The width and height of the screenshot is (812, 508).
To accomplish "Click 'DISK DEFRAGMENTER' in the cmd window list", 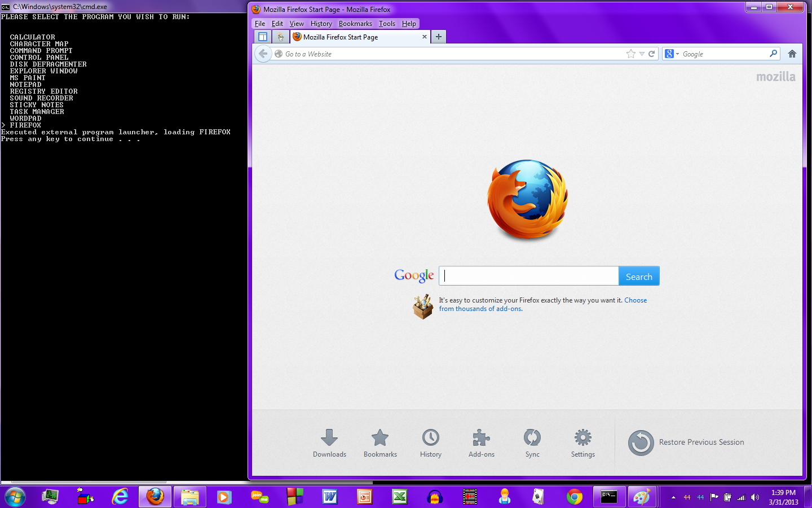I will coord(48,64).
